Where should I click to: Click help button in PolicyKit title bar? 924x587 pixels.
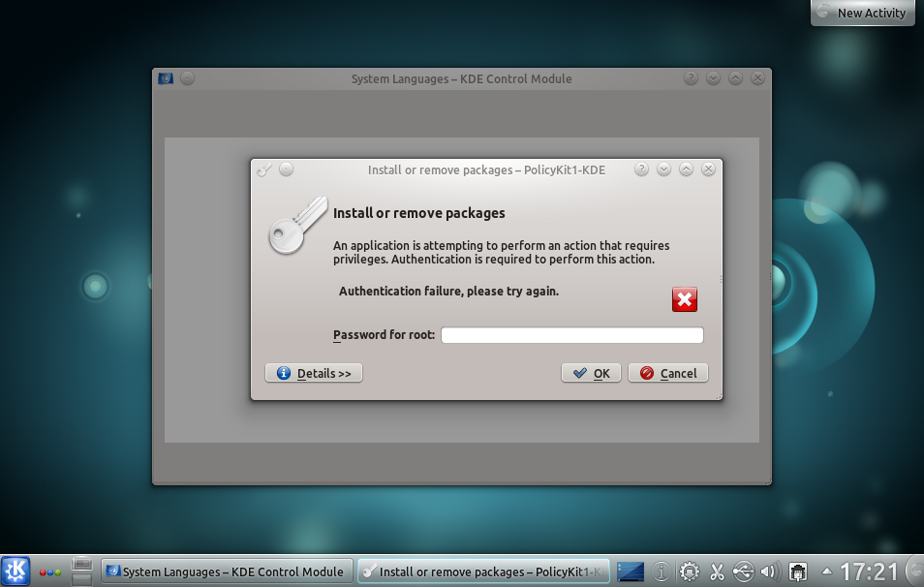641,170
